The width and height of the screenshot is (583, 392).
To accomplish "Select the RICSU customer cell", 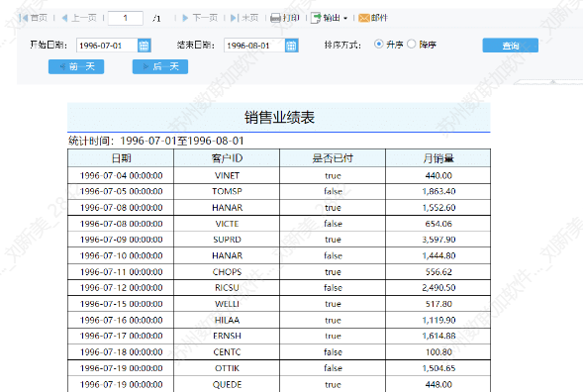I will pyautogui.click(x=227, y=288).
